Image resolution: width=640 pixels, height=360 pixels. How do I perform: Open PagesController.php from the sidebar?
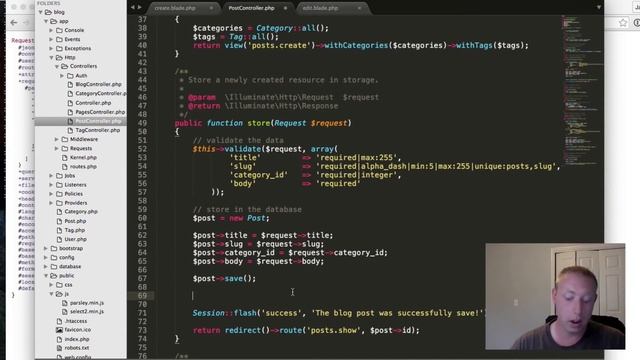point(100,112)
